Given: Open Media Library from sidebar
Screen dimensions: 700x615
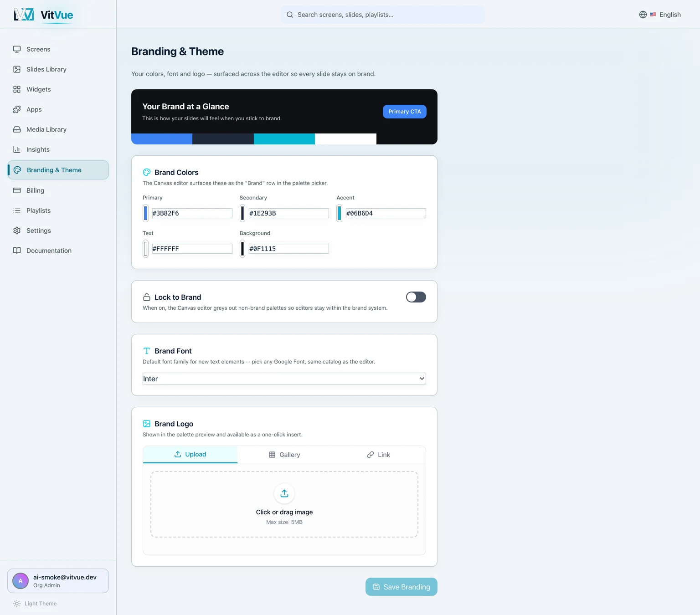Looking at the screenshot, I should click(x=58, y=129).
